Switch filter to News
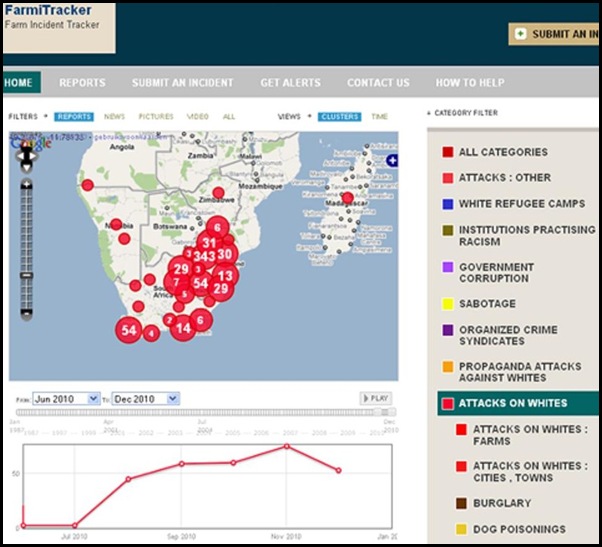The height and width of the screenshot is (547, 602). tap(115, 117)
